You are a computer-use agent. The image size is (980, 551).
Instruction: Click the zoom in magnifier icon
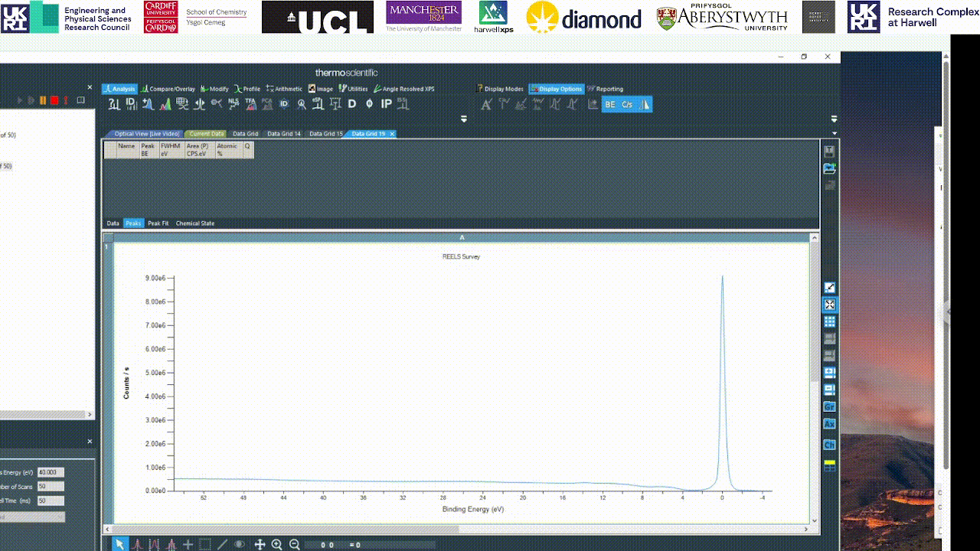(277, 544)
